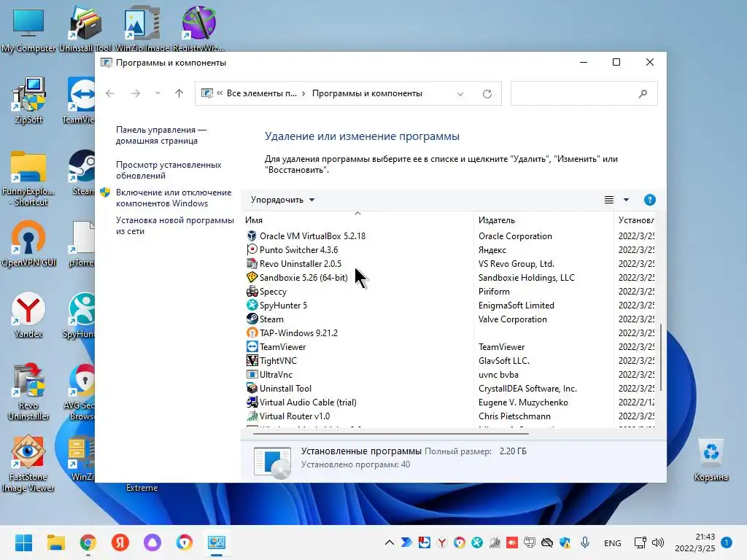Select the Oracle Corporation publisher cell
Image resolution: width=747 pixels, height=560 pixels.
coord(515,236)
